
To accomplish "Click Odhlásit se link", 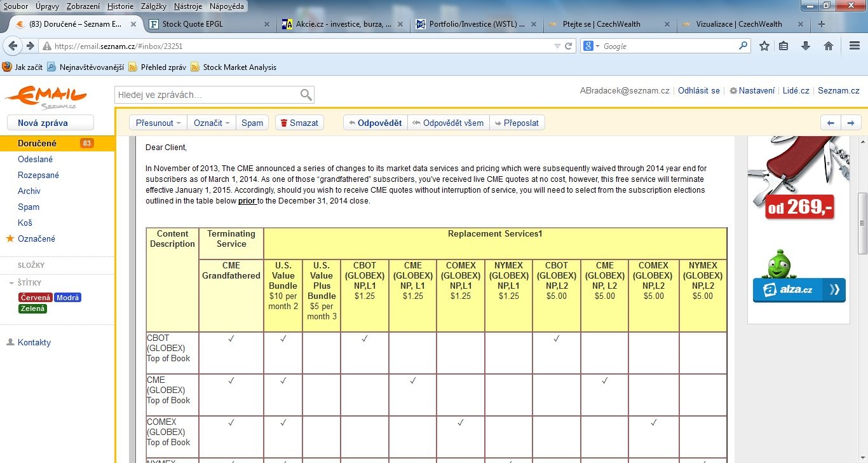I will pos(699,90).
